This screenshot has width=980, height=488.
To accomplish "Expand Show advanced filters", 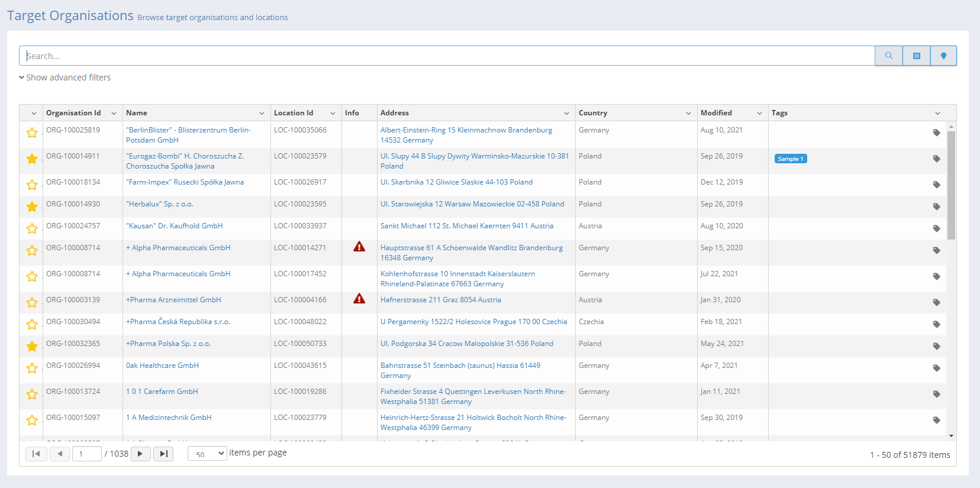I will [x=65, y=77].
